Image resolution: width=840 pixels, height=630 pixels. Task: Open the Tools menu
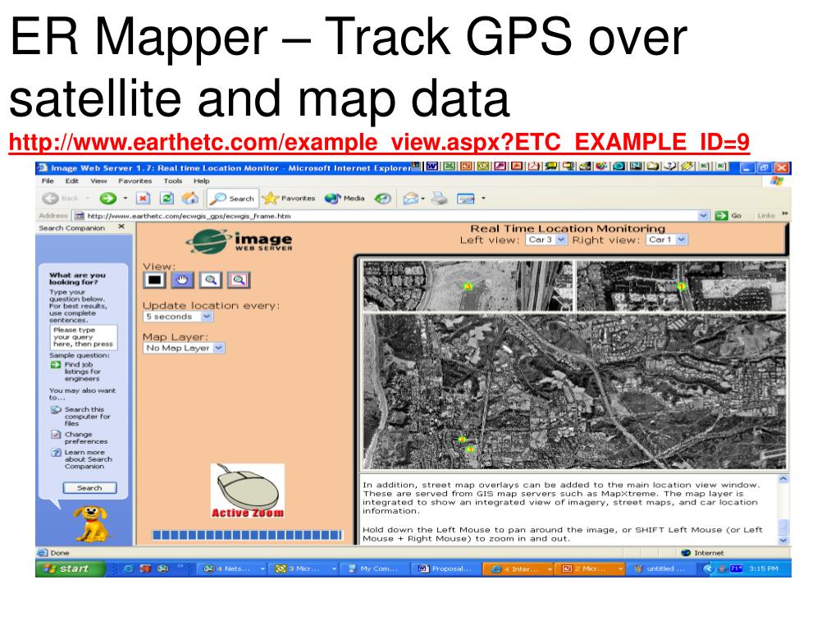(173, 181)
